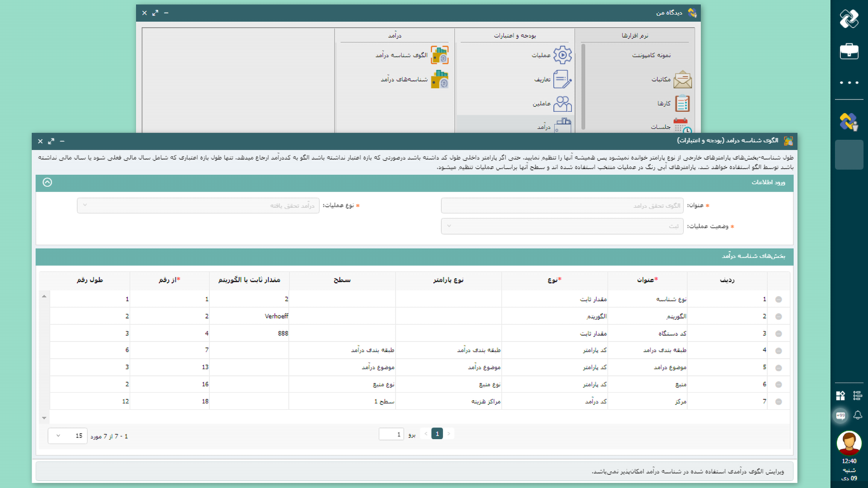Open the تعاریف (definitions) document icon

pos(562,79)
